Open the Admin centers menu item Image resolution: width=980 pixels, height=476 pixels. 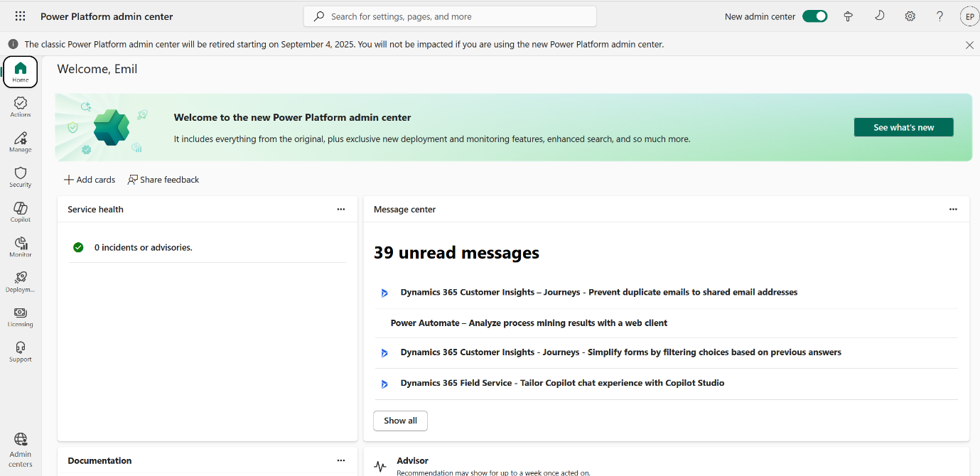pos(21,449)
